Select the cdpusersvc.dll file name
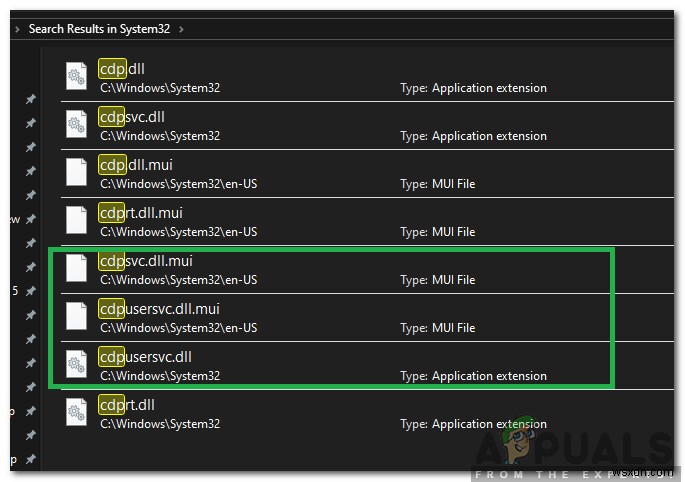685x482 pixels. (145, 357)
